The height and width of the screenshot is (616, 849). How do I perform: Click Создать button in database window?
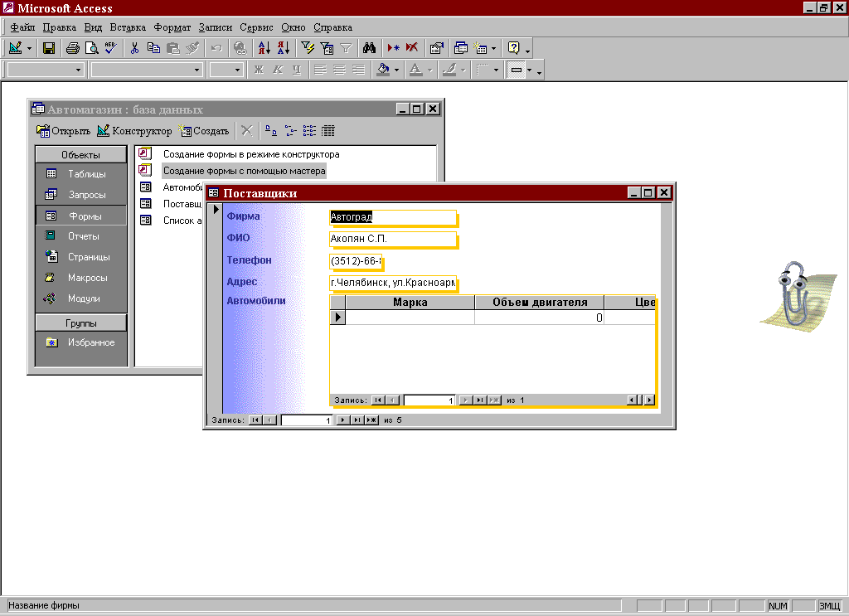204,130
